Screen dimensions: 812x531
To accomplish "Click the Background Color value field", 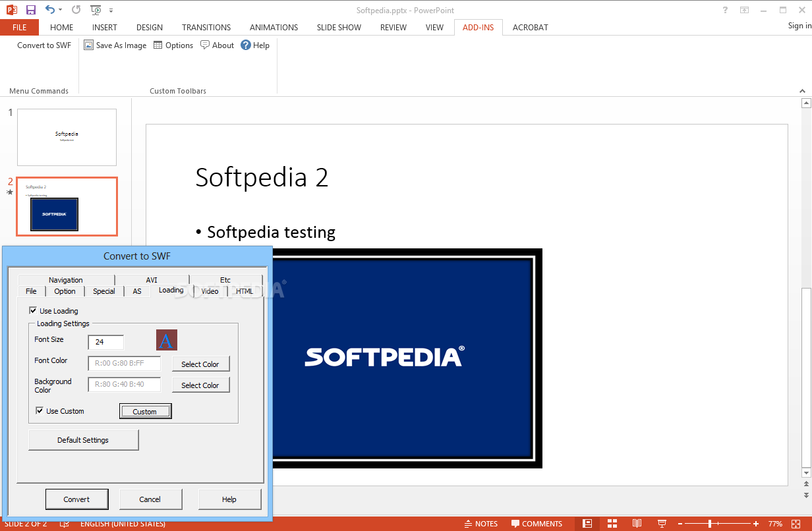I will [124, 384].
